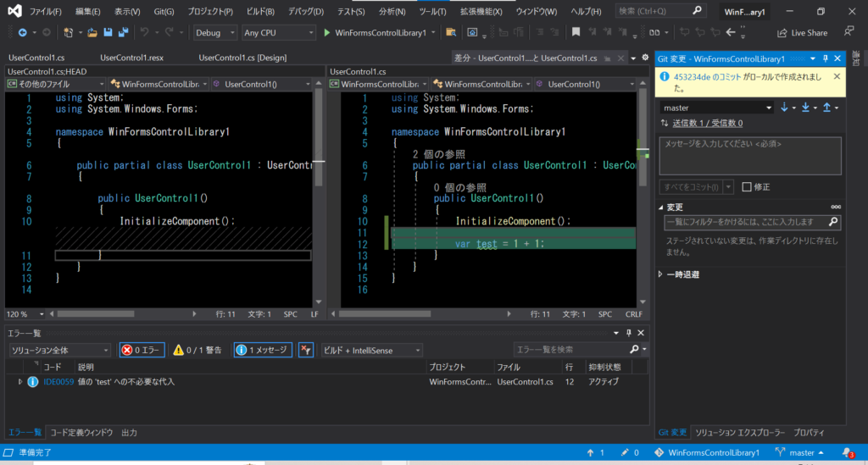Expand the IDE0059 message row
This screenshot has height=465, width=868.
[20, 381]
